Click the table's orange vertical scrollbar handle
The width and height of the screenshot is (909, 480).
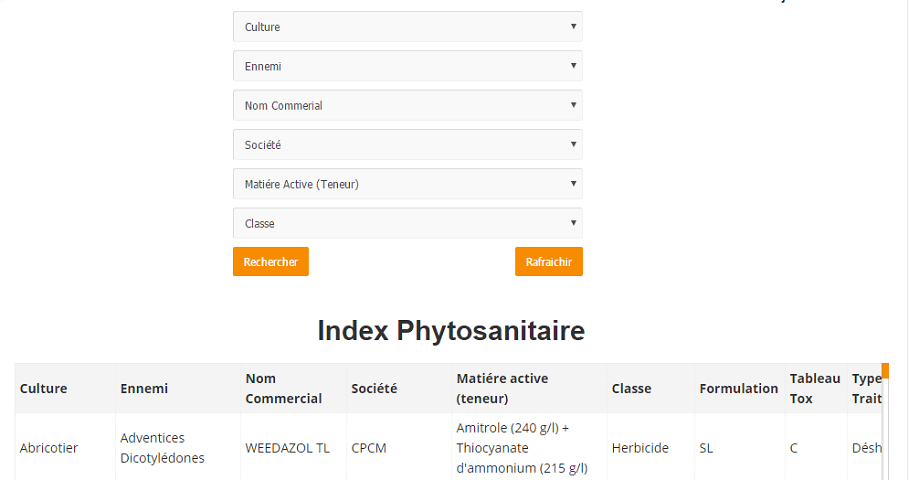coord(885,371)
